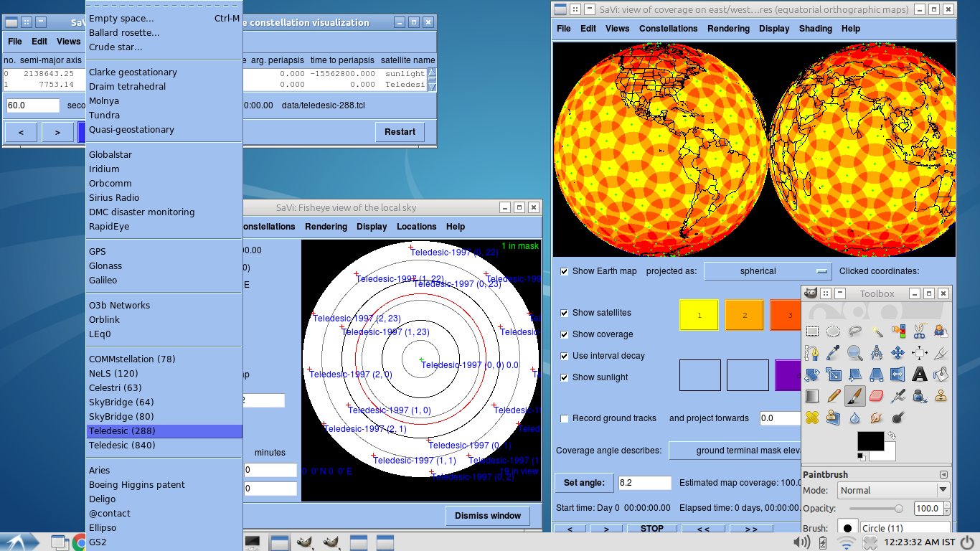Open Shading menu in coverage window
This screenshot has height=551, width=980.
click(x=816, y=29)
